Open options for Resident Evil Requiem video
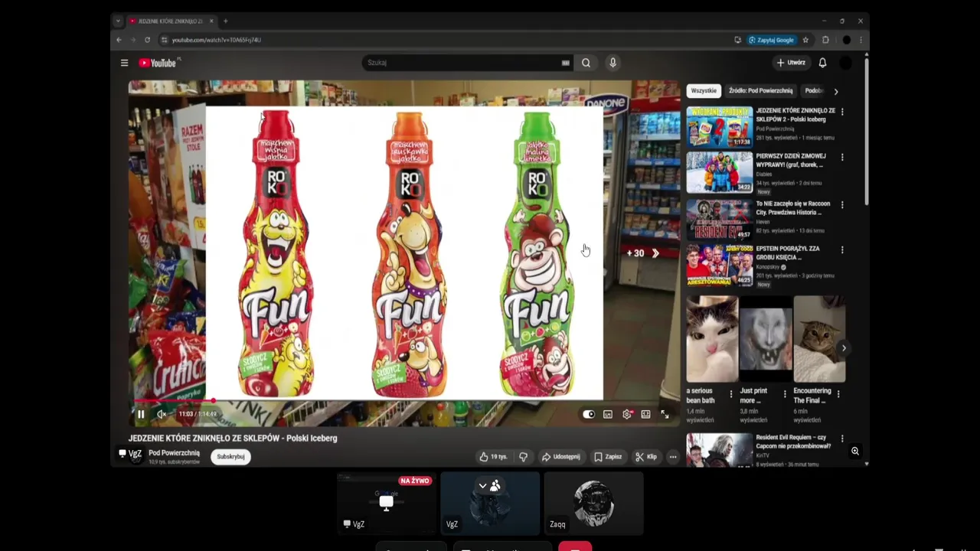980x551 pixels. click(842, 439)
